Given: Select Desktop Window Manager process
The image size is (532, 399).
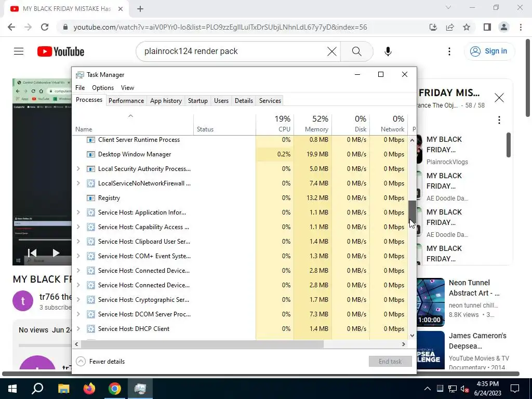Looking at the screenshot, I should pyautogui.click(x=240, y=154).
